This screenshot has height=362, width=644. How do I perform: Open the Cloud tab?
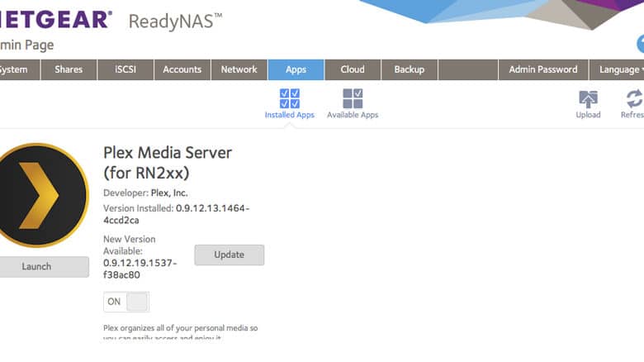coord(353,69)
